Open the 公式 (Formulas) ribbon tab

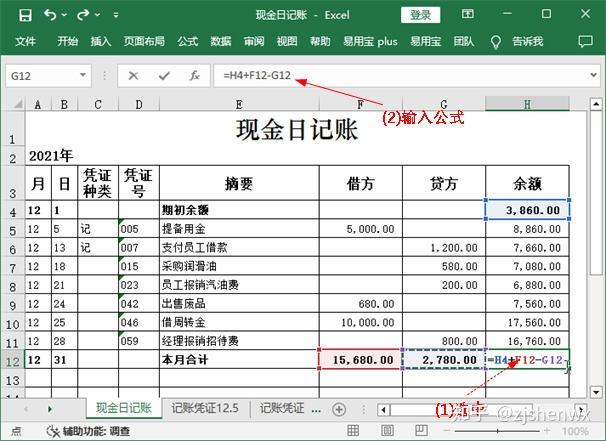[x=187, y=42]
